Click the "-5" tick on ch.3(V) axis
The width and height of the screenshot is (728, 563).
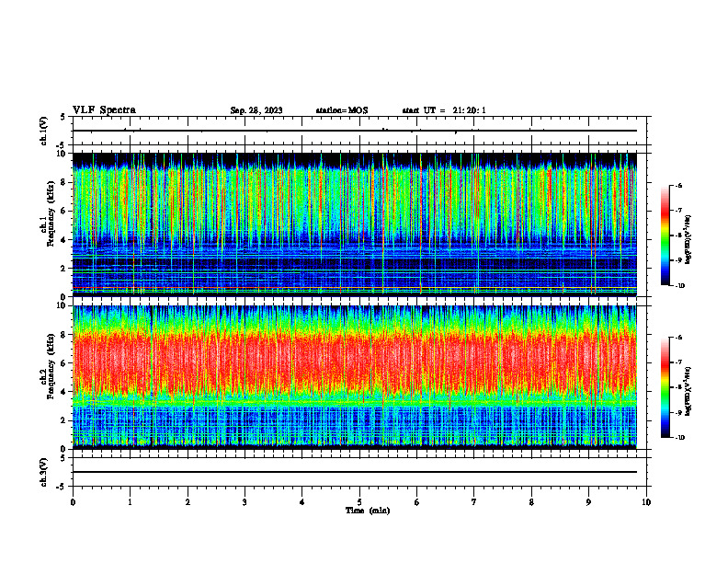(x=61, y=487)
